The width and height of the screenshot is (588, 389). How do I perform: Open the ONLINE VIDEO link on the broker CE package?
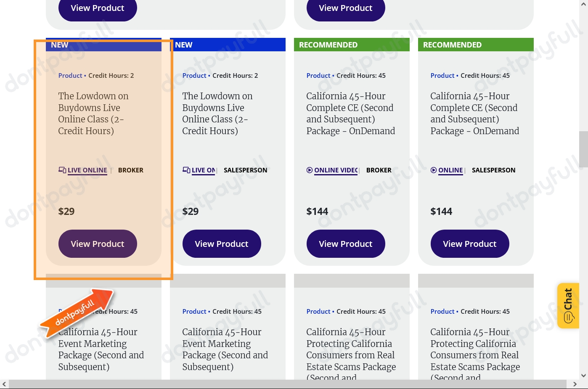click(x=336, y=170)
